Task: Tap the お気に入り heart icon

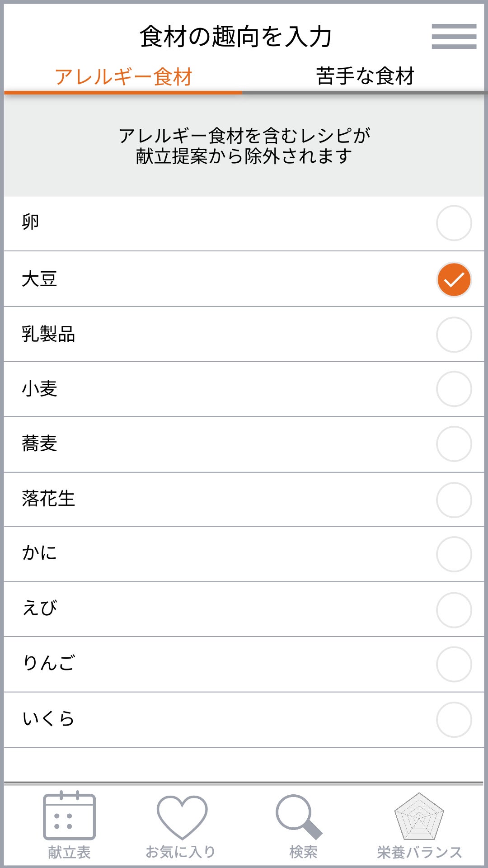Action: pyautogui.click(x=182, y=817)
